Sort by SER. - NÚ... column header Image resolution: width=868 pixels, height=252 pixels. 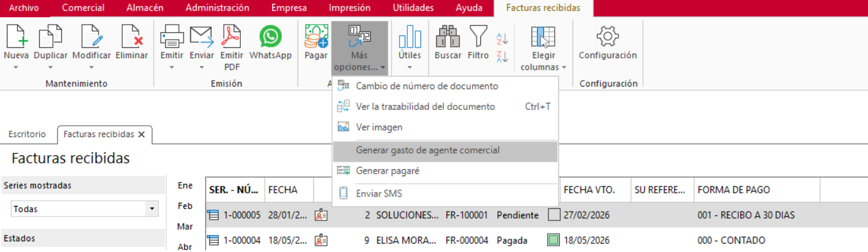(x=235, y=190)
